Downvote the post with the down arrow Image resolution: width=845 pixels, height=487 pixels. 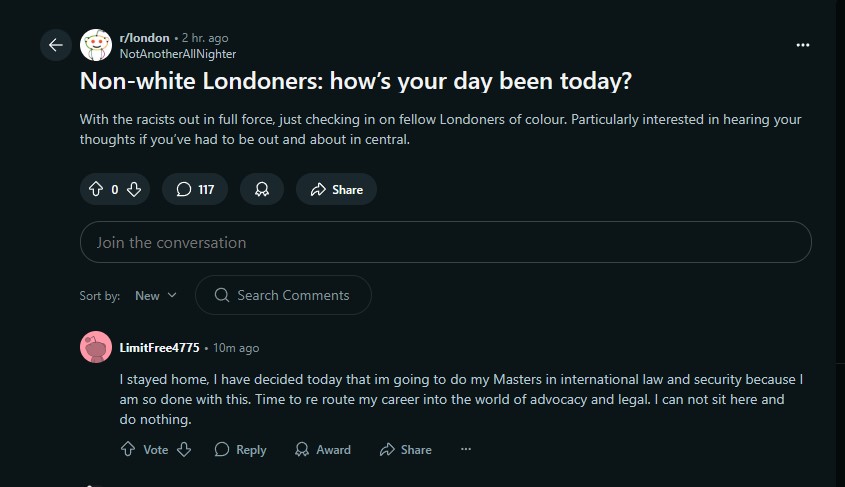(x=134, y=189)
